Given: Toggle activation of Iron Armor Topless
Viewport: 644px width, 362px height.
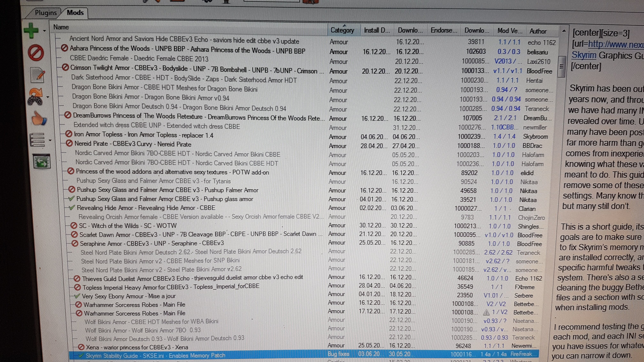Looking at the screenshot, I should [69, 134].
